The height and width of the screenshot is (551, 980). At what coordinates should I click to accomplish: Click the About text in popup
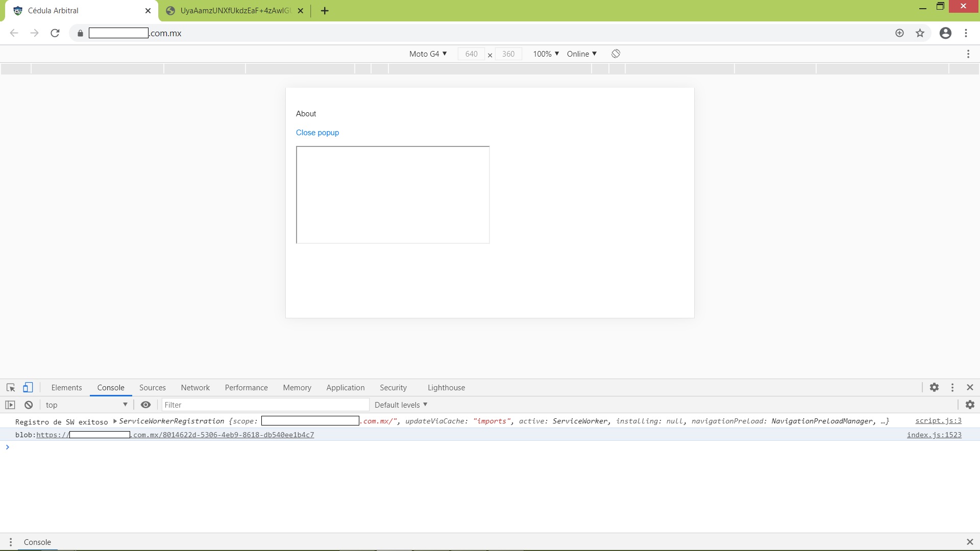coord(306,113)
